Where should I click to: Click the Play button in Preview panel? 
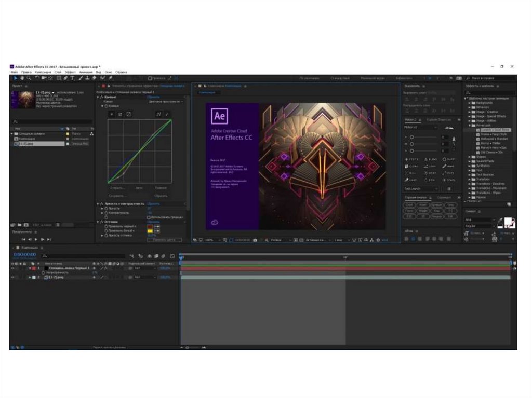(36, 239)
